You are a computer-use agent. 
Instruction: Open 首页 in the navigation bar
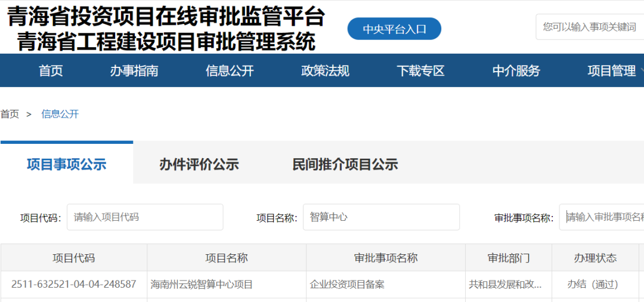pos(51,71)
